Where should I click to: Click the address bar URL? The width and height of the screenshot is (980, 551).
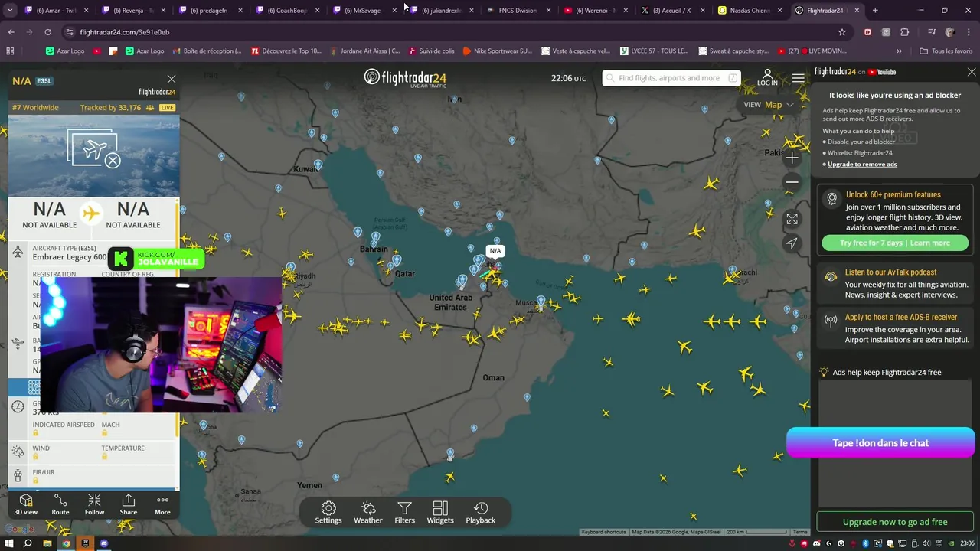(x=125, y=32)
